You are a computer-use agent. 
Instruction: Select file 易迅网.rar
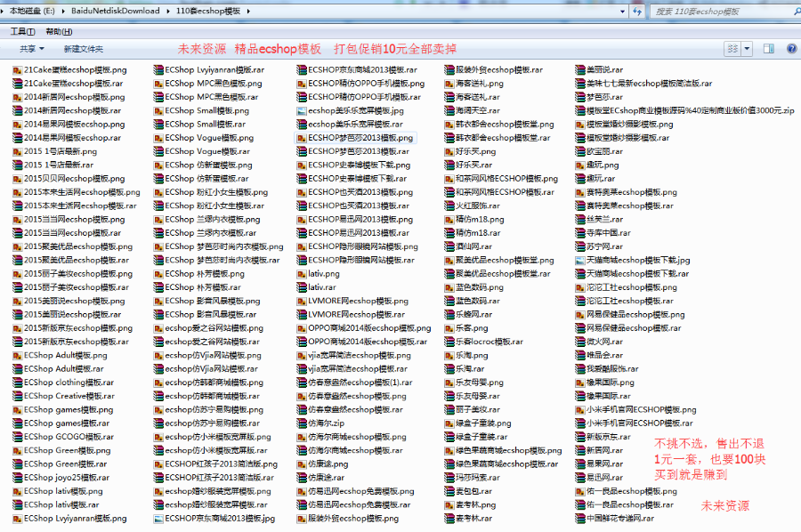(599, 478)
